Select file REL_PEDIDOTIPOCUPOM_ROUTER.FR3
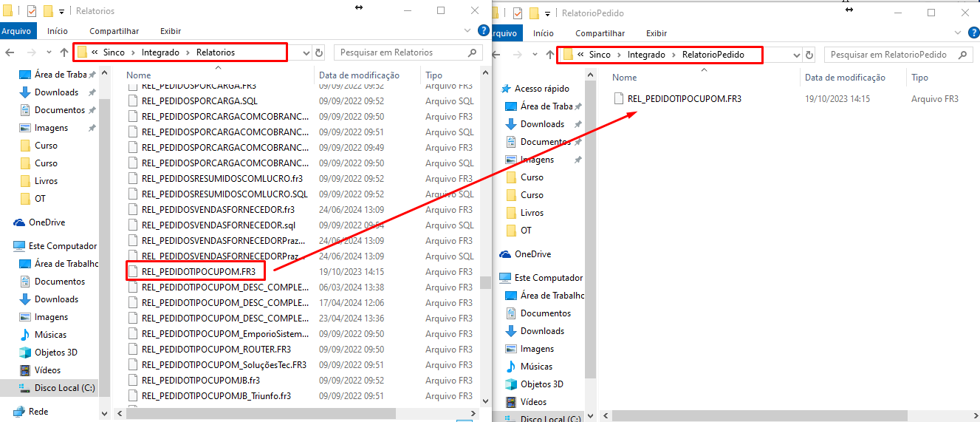The width and height of the screenshot is (980, 422). click(x=216, y=349)
